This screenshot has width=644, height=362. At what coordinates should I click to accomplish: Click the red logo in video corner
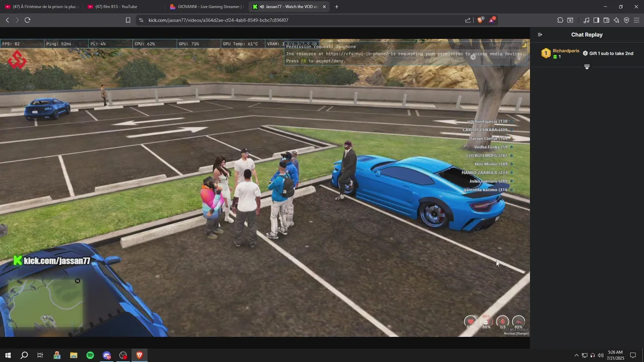pos(17,59)
